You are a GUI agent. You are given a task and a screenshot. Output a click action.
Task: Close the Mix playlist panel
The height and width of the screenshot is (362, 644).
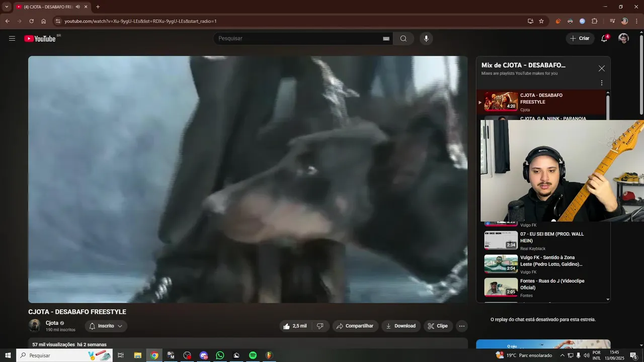click(x=601, y=68)
